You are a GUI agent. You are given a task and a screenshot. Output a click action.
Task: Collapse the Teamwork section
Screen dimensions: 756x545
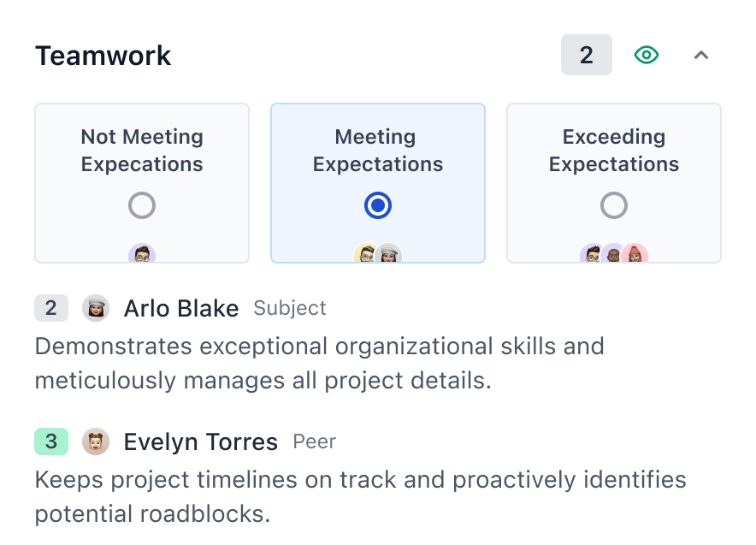[701, 56]
